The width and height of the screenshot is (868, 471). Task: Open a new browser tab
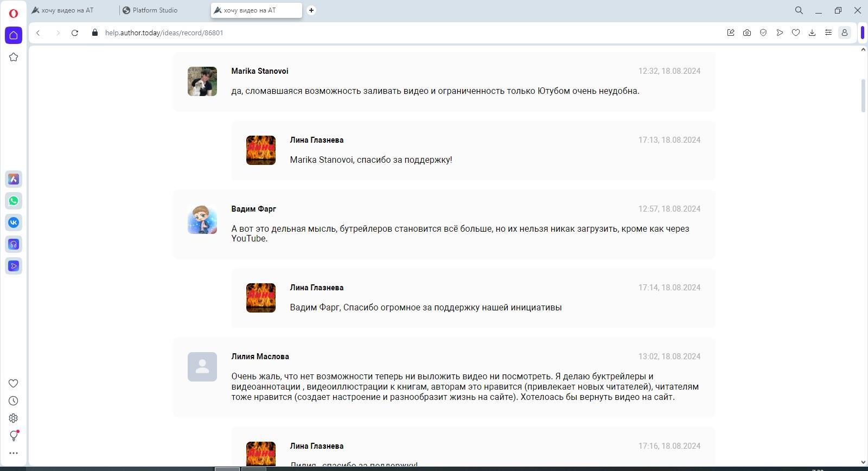click(311, 10)
